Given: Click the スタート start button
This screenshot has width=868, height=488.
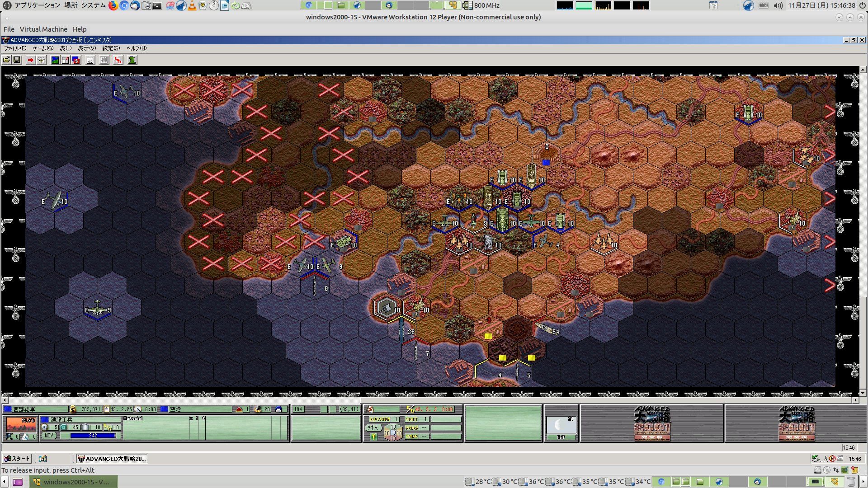Looking at the screenshot, I should coord(17,459).
